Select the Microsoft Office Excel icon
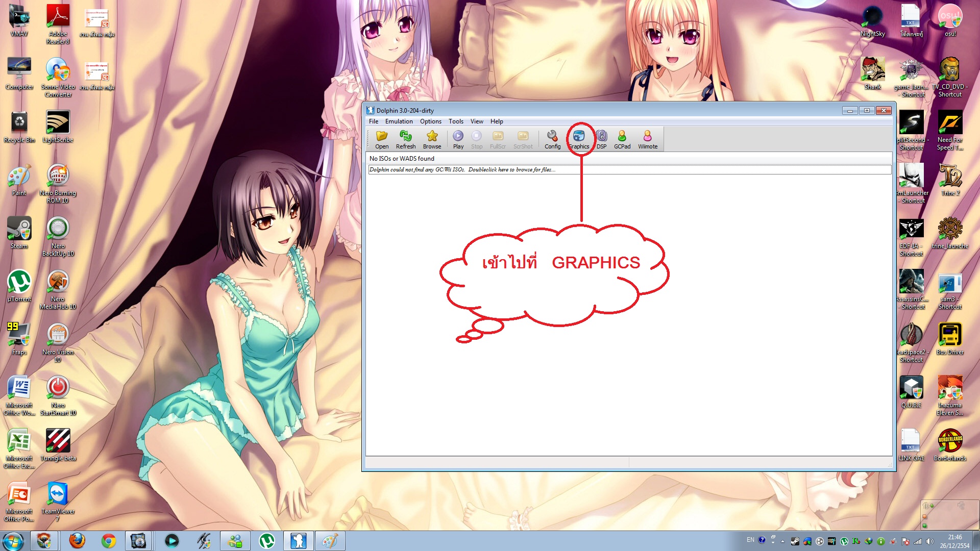 (x=19, y=448)
